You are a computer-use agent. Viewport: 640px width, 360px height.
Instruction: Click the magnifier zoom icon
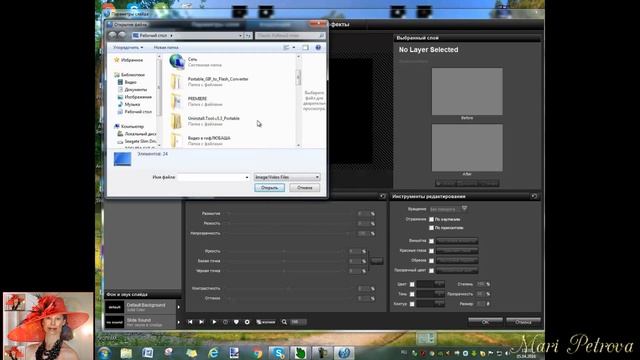(x=284, y=322)
